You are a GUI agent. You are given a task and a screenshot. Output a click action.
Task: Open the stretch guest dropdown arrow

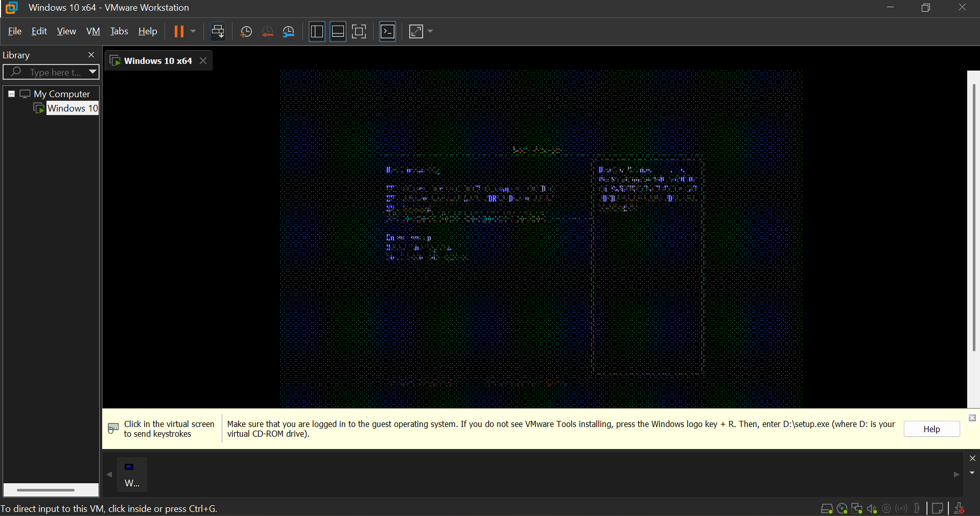coord(430,32)
